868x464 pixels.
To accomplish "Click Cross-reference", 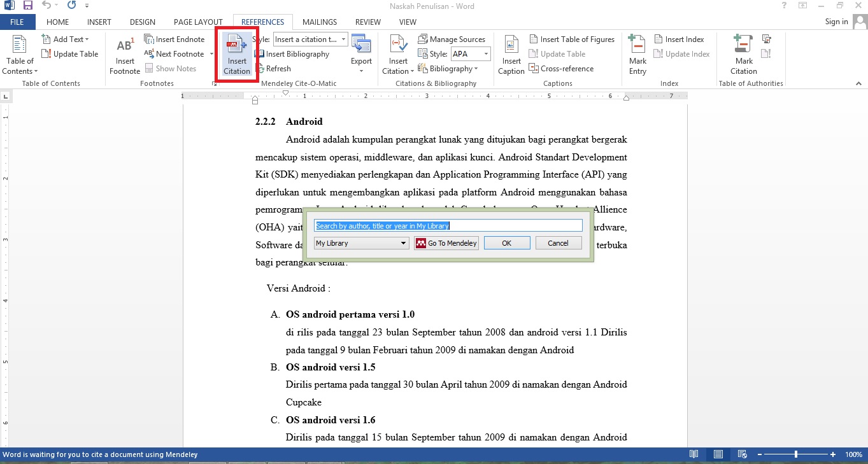I will click(x=561, y=69).
